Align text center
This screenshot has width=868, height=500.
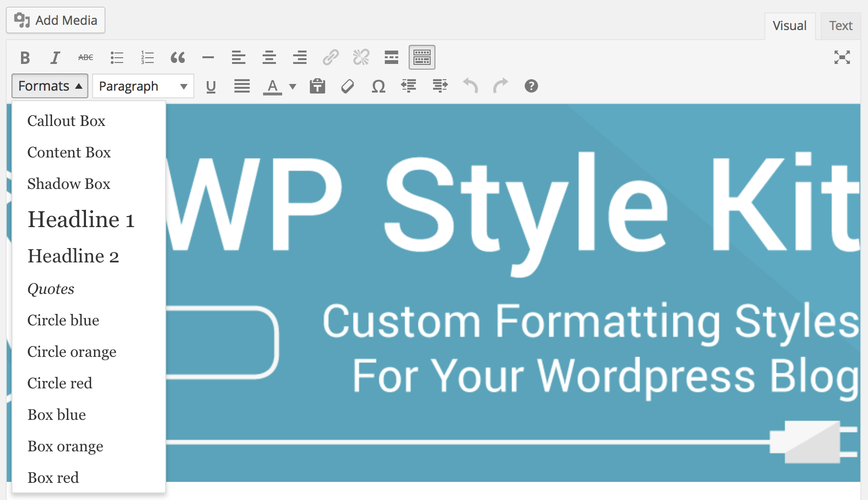tap(269, 58)
